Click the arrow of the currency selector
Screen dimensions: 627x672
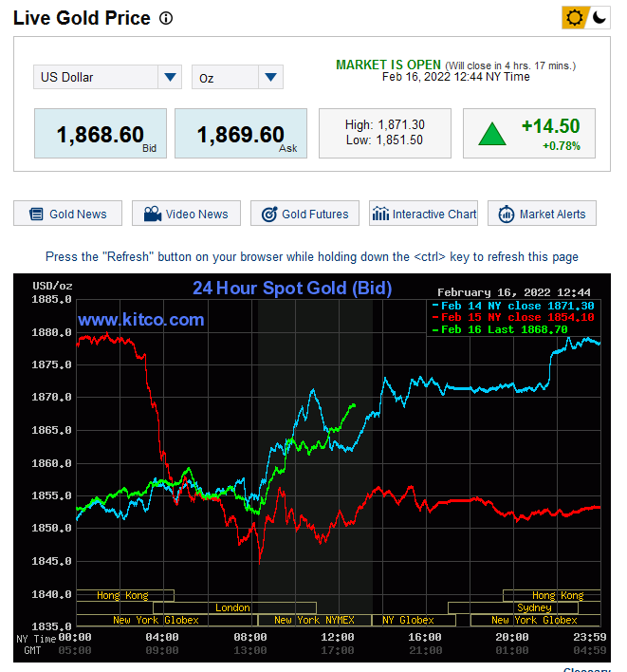tap(170, 77)
